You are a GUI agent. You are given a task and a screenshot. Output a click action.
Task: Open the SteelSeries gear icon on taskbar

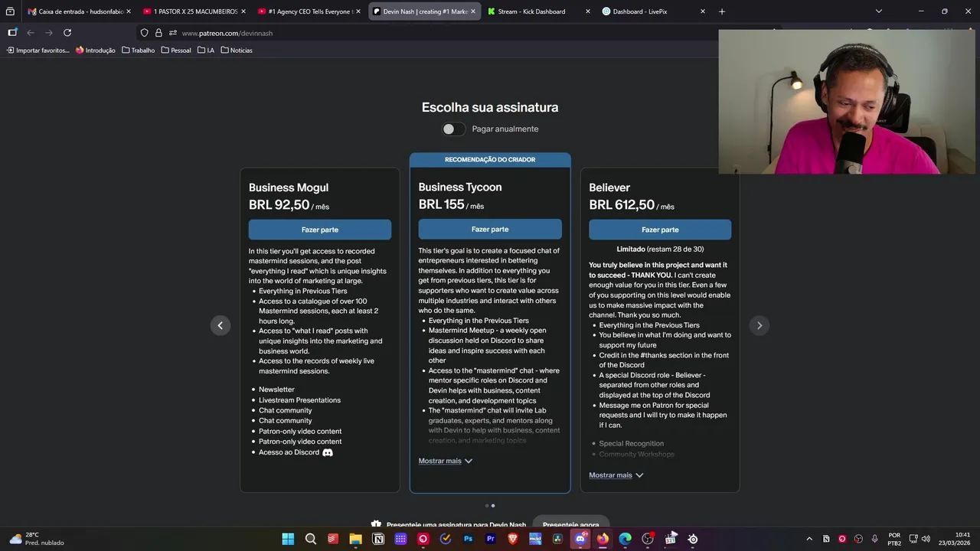tap(693, 539)
